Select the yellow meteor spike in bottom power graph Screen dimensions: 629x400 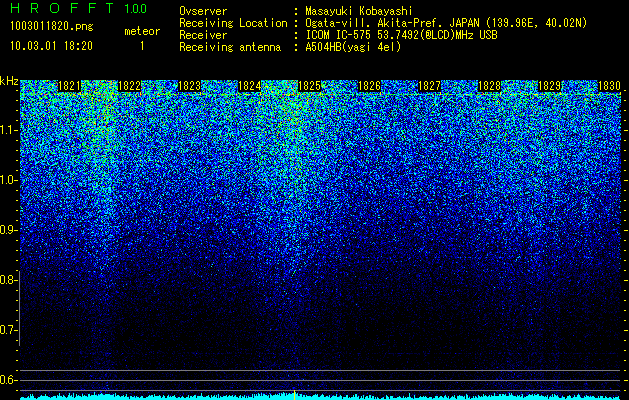coord(294,395)
